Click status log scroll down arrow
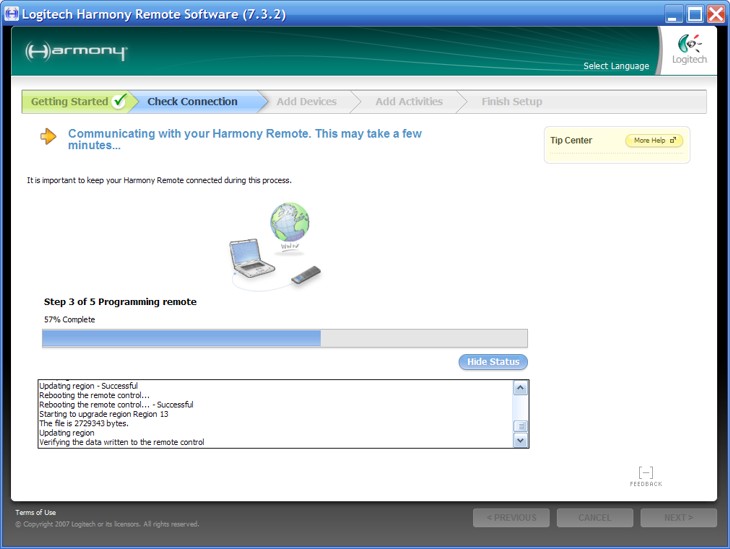Viewport: 730px width, 549px height. point(520,440)
